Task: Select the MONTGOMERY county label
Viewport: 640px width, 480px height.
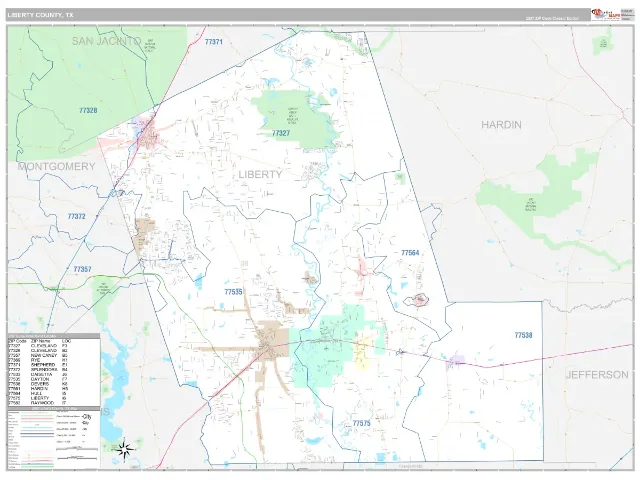Action: (56, 167)
